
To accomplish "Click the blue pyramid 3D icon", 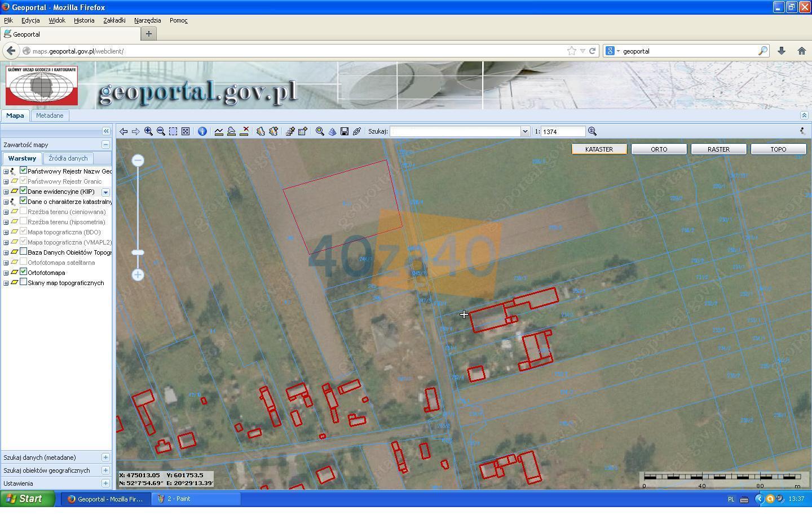I will (332, 131).
